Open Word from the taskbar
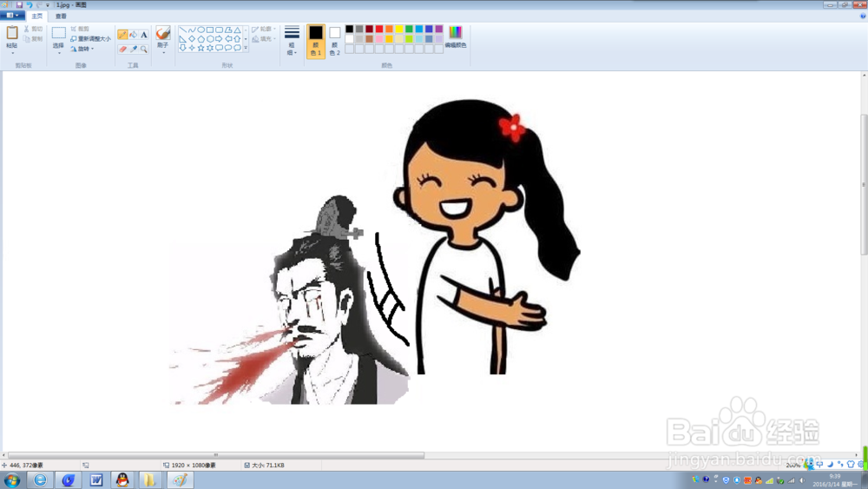This screenshot has width=868, height=489. [95, 480]
